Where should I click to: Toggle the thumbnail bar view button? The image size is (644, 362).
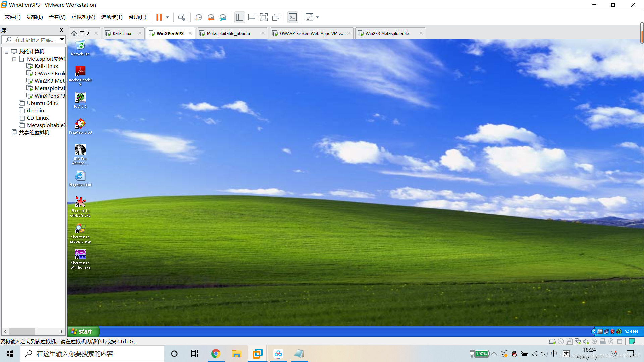(x=252, y=17)
